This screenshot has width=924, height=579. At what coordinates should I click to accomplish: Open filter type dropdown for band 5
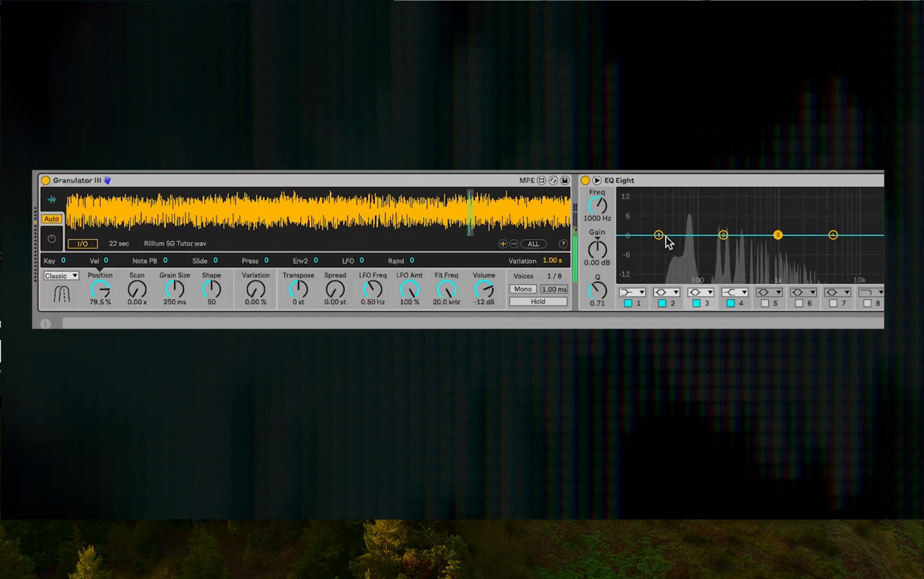769,293
